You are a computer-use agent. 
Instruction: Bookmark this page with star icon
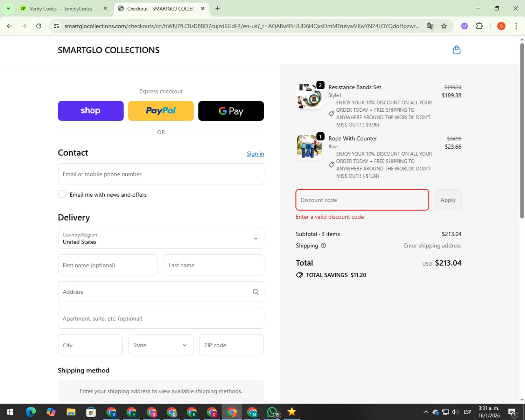pyautogui.click(x=444, y=26)
